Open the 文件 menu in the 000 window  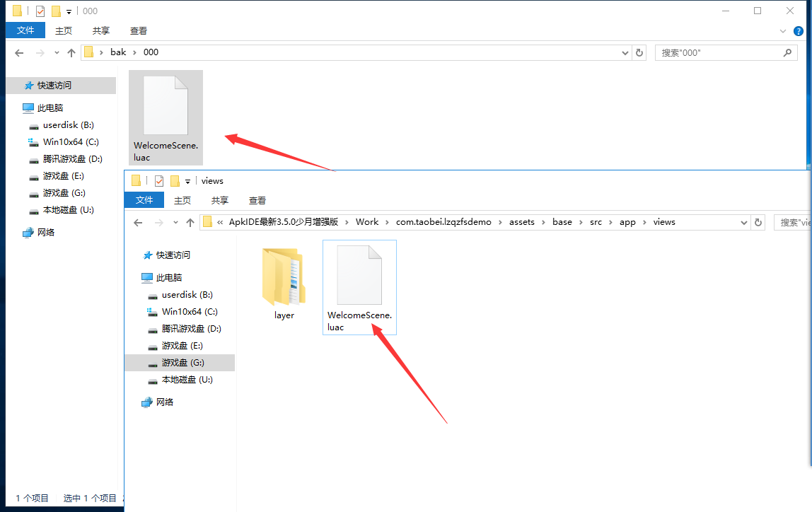pos(25,30)
